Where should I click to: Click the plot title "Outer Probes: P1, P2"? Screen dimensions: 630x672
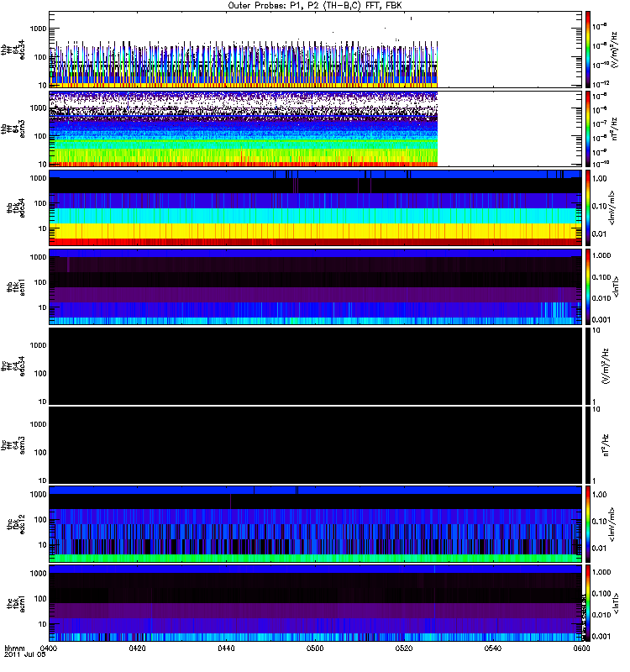(x=316, y=6)
